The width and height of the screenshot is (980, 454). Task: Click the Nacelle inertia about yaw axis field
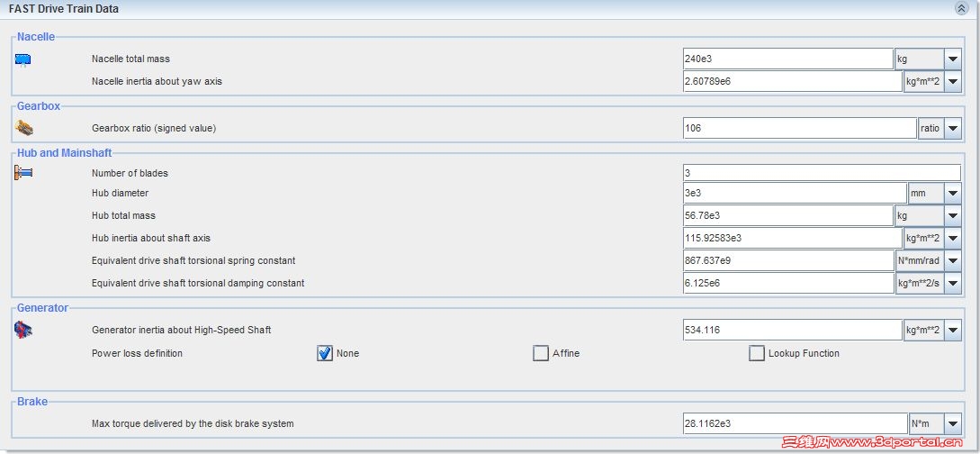tap(793, 81)
